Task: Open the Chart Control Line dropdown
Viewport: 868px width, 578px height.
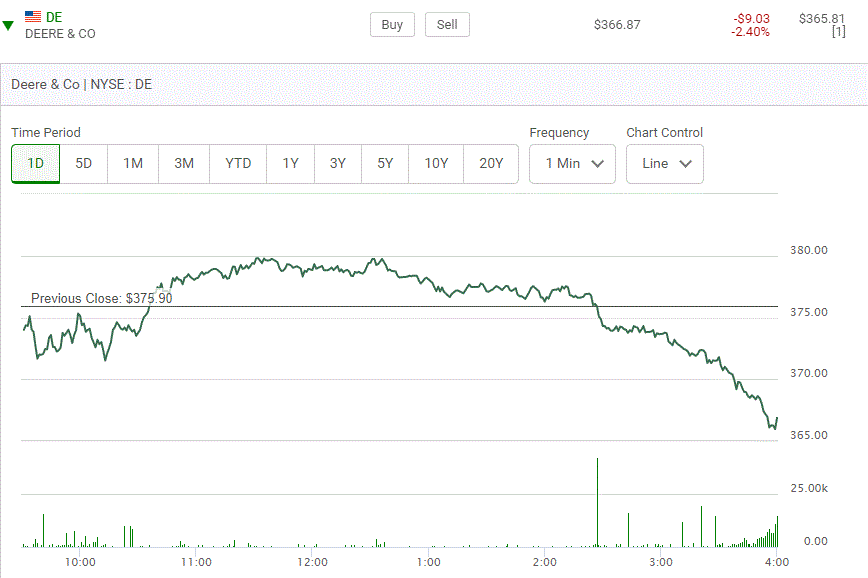Action: (x=665, y=164)
